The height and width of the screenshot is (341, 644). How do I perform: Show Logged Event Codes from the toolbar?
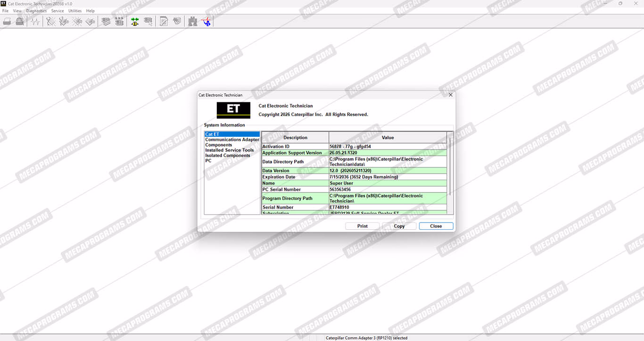click(x=91, y=21)
